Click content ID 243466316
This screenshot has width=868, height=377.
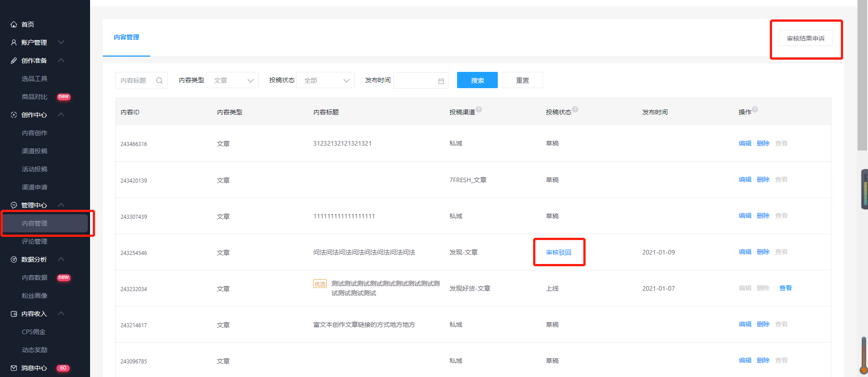134,144
